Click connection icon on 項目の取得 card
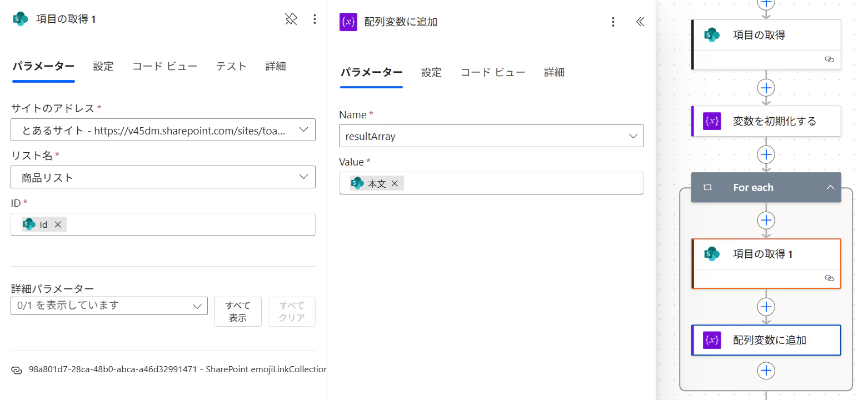 point(830,59)
